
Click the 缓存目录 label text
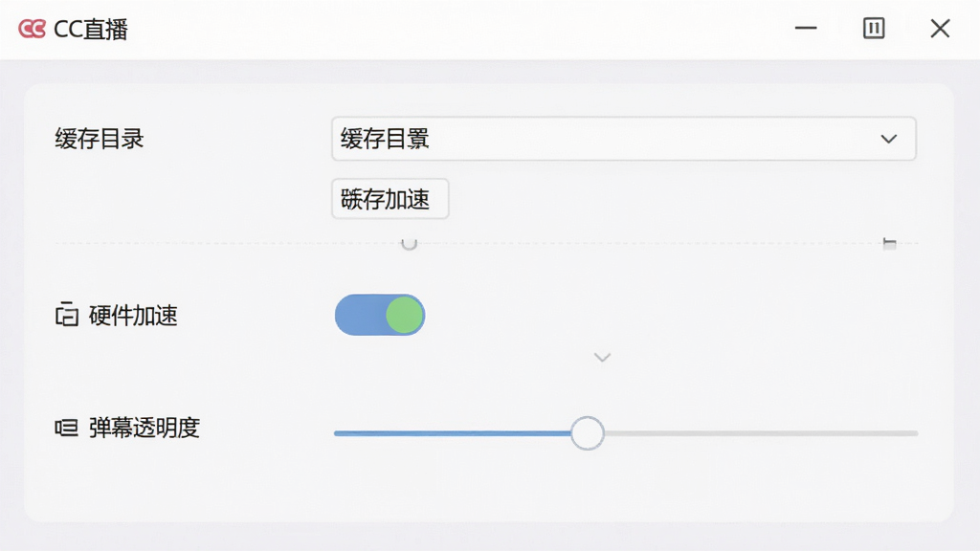click(x=100, y=139)
